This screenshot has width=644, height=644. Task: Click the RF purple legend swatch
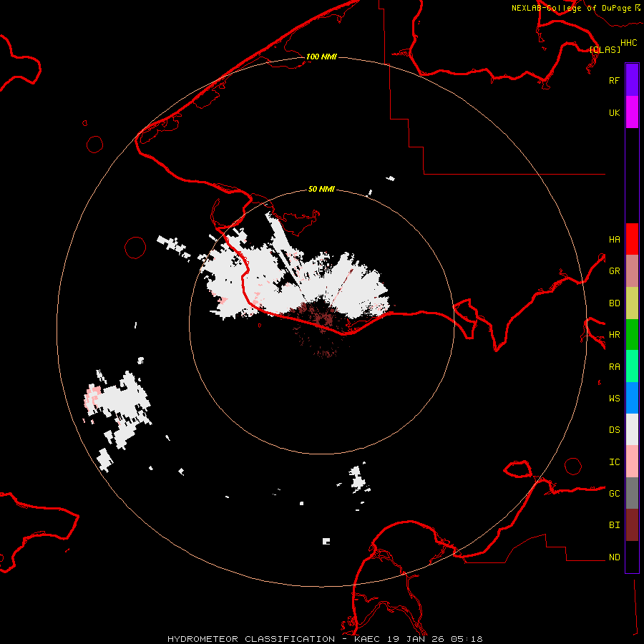pos(632,79)
